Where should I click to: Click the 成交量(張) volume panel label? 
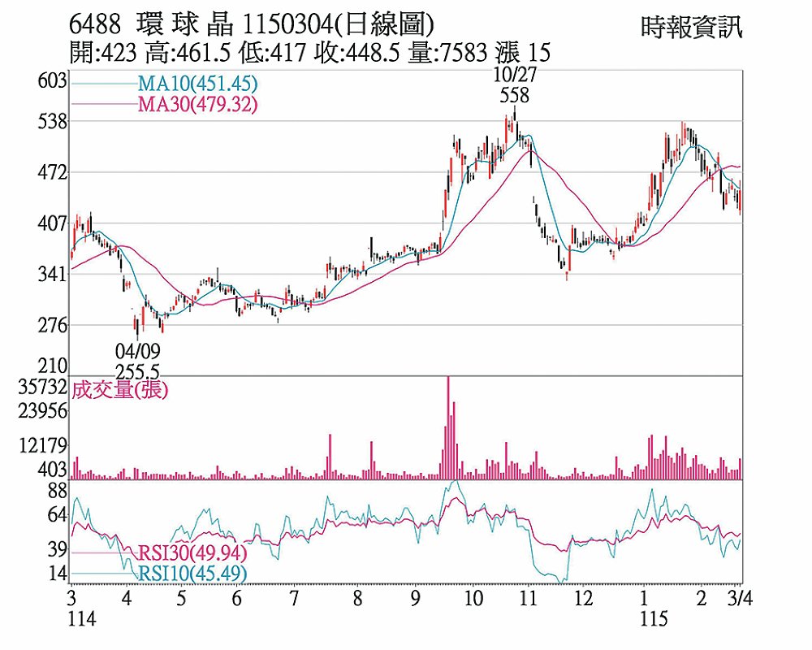point(120,390)
